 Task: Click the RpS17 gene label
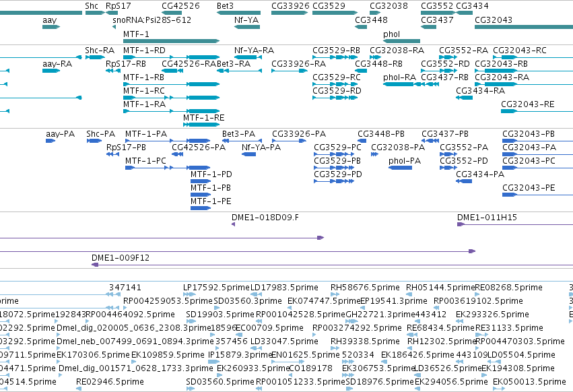pyautogui.click(x=118, y=6)
